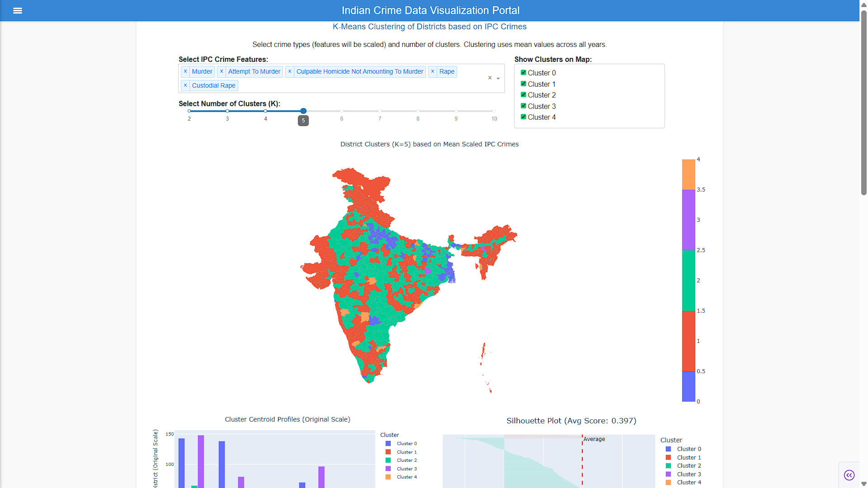Uncheck the Cluster 2 checkbox
The width and height of the screenshot is (868, 488).
point(524,95)
